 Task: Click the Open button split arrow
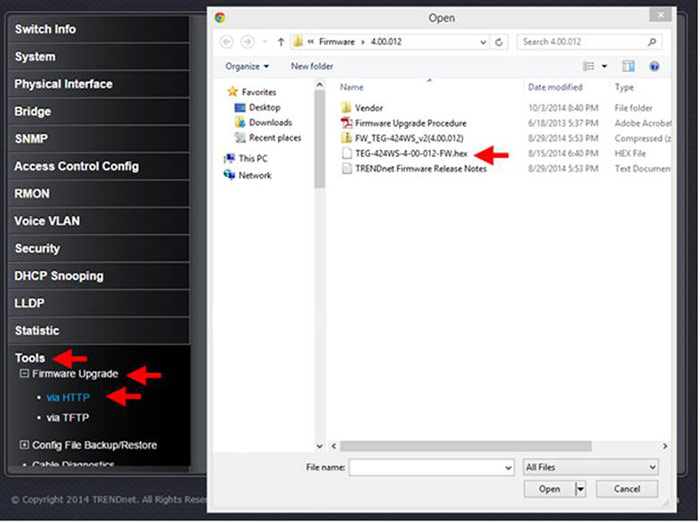point(580,490)
